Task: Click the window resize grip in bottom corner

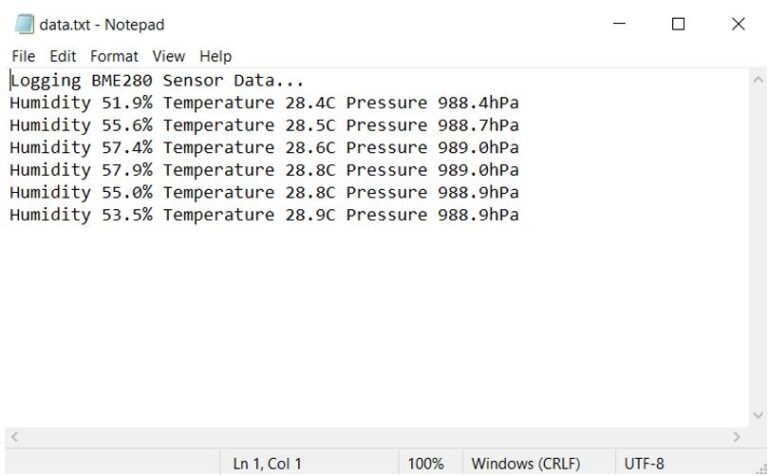Action: 761,469
